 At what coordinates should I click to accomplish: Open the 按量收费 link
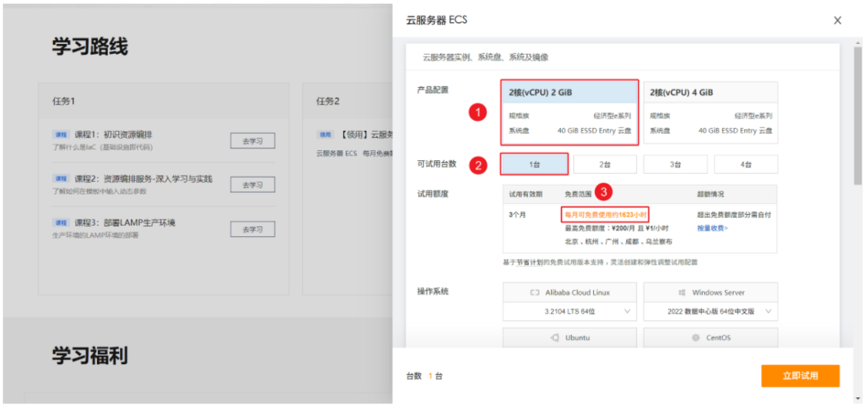(713, 228)
